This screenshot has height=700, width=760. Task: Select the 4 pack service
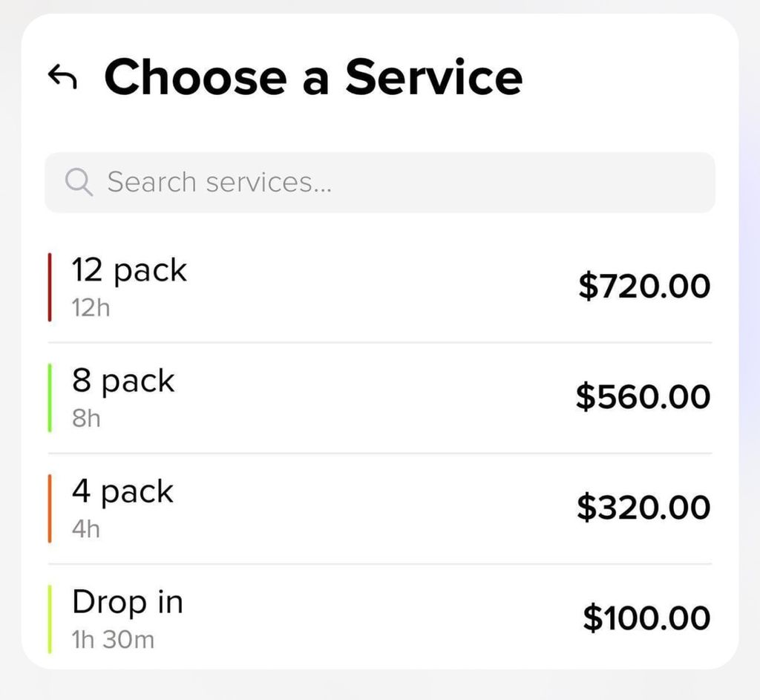379,508
